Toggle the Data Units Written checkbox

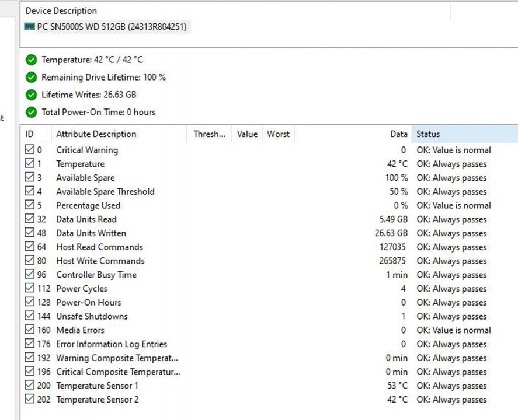[30, 233]
